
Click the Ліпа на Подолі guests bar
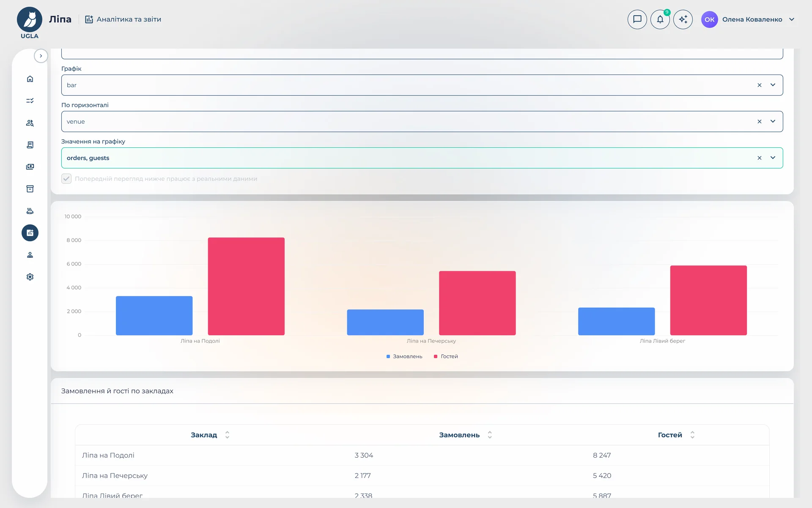(246, 287)
